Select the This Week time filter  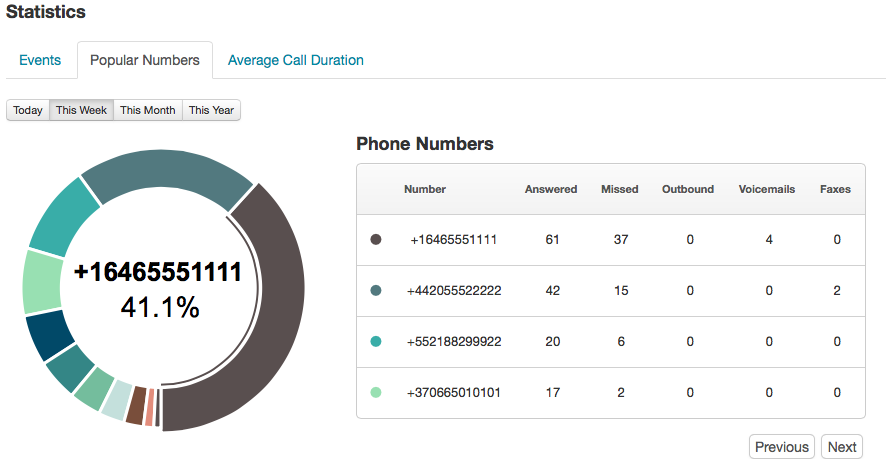click(81, 110)
